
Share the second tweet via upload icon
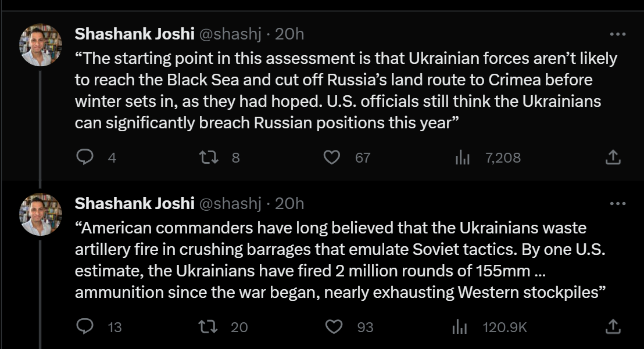[613, 326]
